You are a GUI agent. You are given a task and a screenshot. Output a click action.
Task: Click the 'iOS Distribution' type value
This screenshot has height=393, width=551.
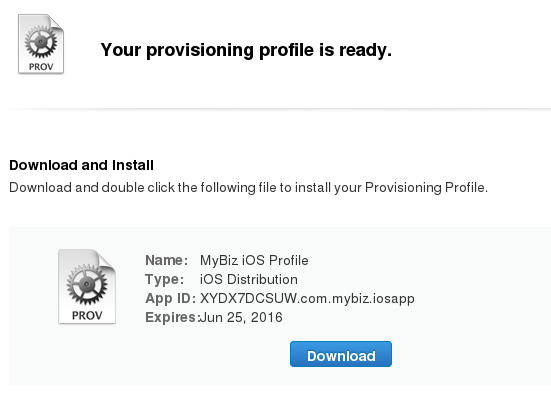point(249,279)
